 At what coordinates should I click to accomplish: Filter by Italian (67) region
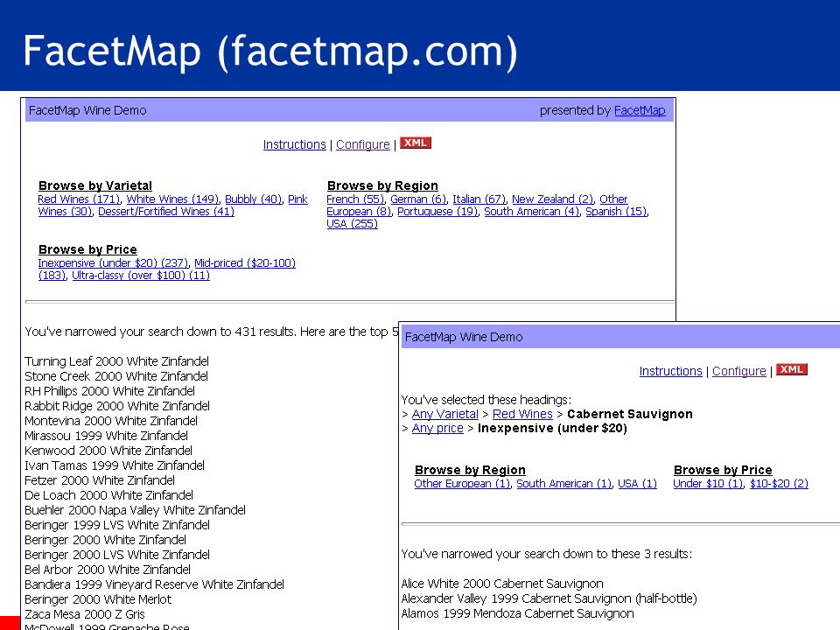[x=479, y=199]
